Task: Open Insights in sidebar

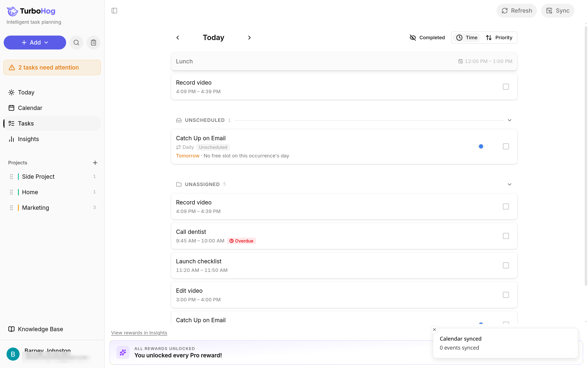Action: pyautogui.click(x=52, y=139)
